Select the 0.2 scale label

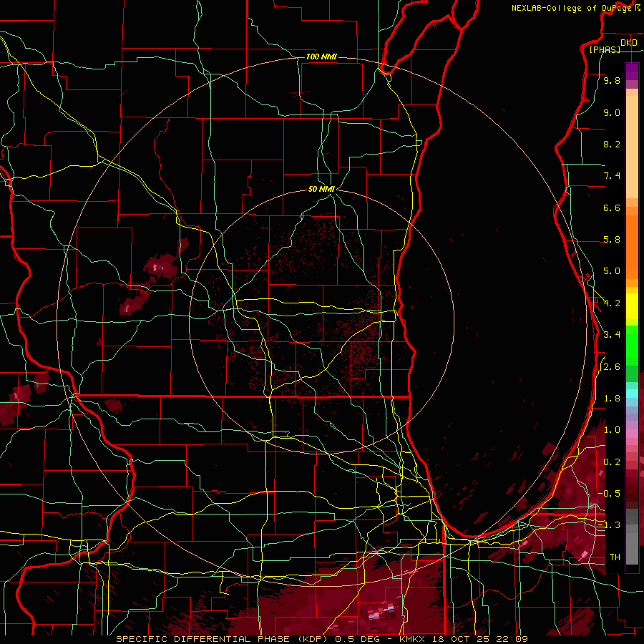click(612, 462)
